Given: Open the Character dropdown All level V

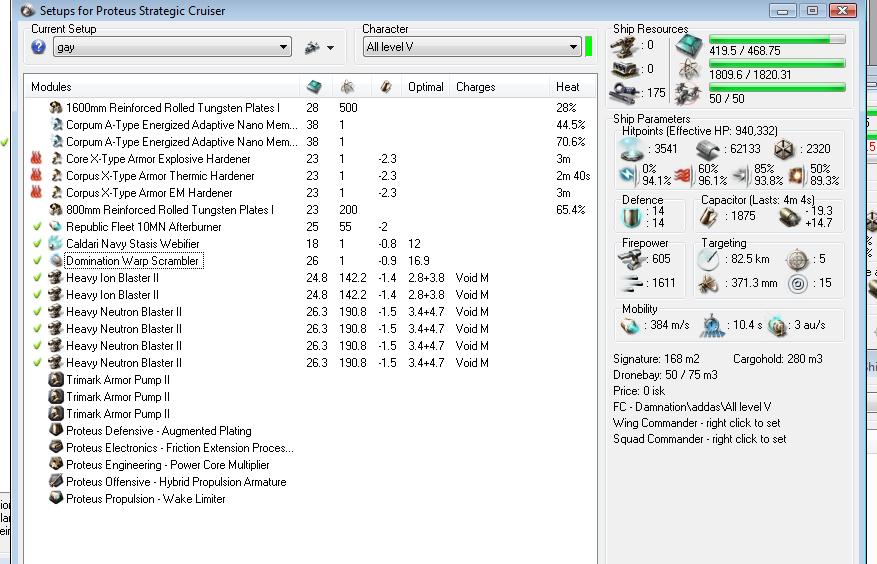Looking at the screenshot, I should click(472, 47).
